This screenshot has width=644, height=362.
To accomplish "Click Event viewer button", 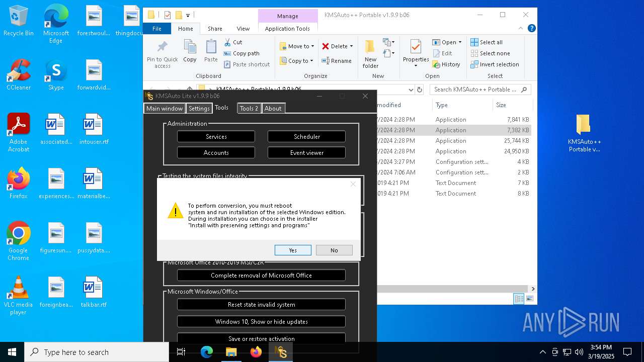I will [307, 153].
